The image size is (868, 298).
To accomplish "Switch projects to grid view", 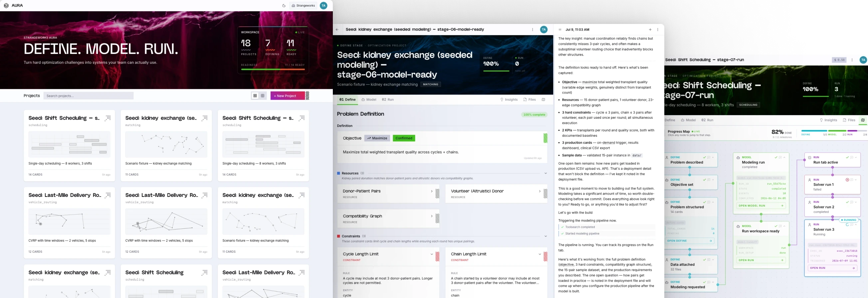I will point(255,96).
